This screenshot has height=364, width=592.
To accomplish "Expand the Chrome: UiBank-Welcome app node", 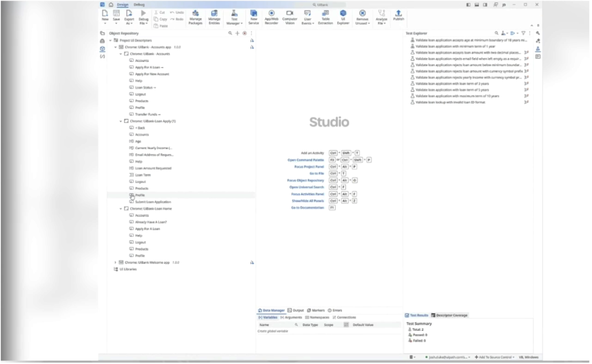I will click(x=115, y=263).
